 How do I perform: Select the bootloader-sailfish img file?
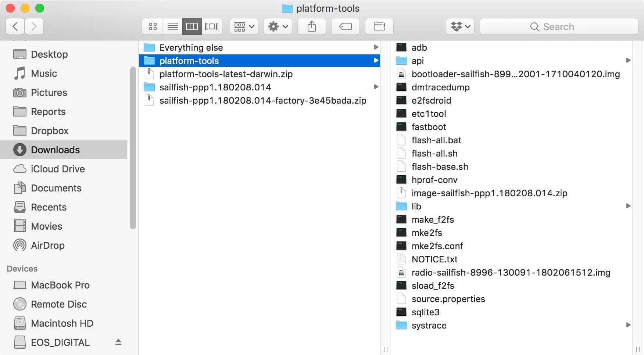click(x=512, y=74)
